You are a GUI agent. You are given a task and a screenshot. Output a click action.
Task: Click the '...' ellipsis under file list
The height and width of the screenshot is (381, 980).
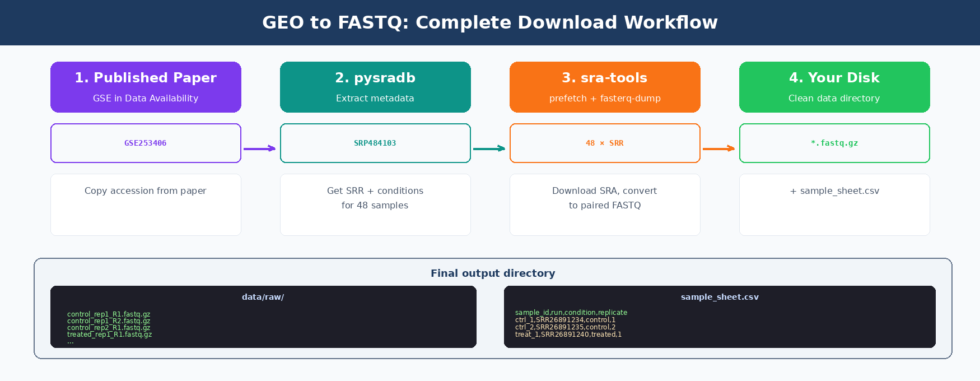pyautogui.click(x=71, y=342)
